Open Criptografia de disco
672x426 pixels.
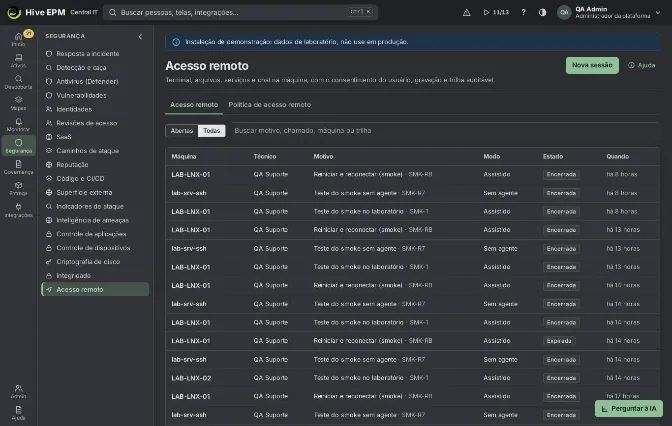[x=94, y=261]
